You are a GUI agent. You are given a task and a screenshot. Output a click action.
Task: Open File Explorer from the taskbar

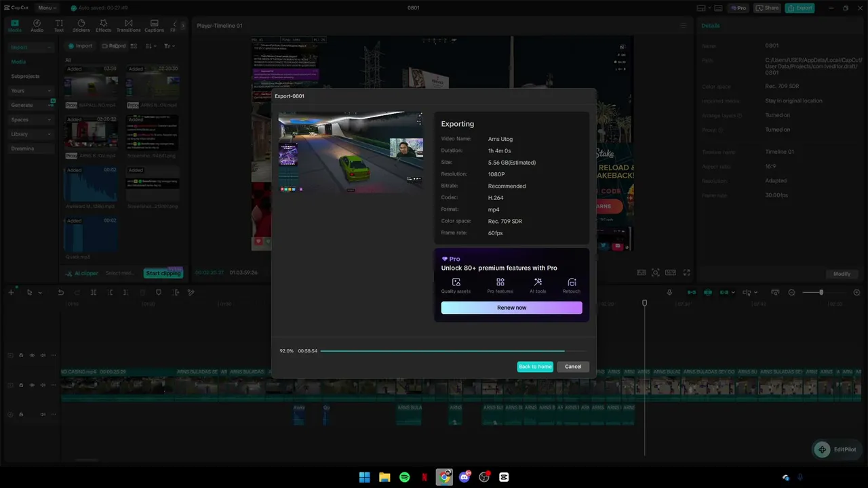point(384,477)
